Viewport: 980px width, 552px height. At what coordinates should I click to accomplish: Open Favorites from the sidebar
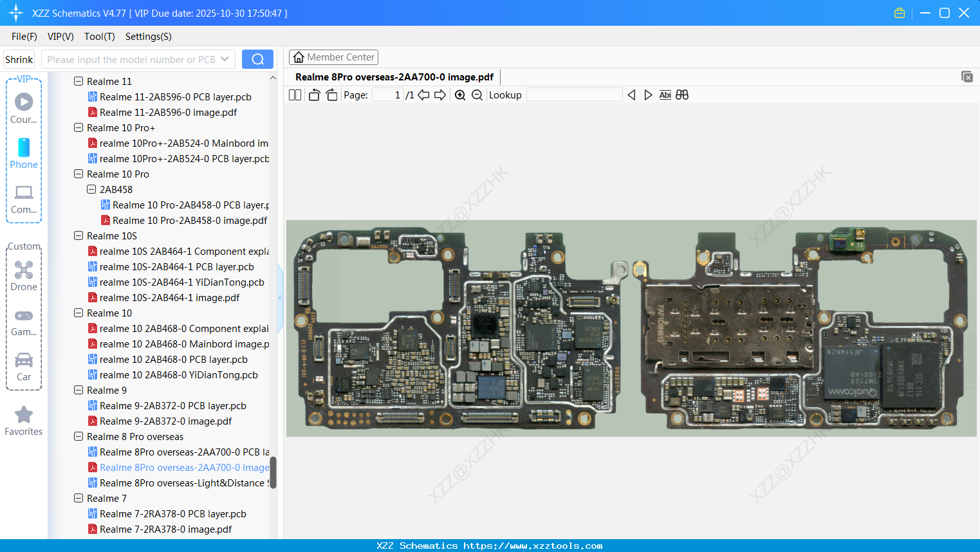click(24, 421)
